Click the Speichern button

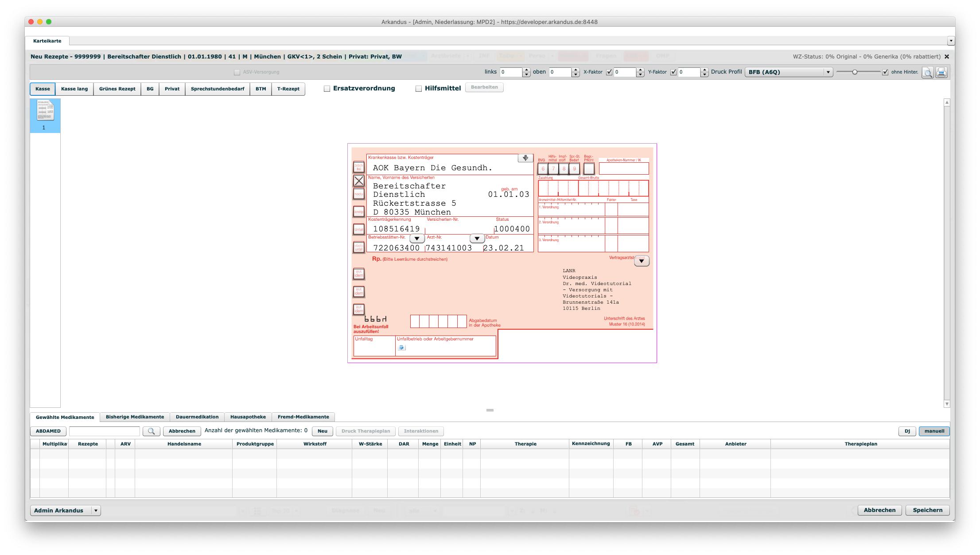[927, 510]
